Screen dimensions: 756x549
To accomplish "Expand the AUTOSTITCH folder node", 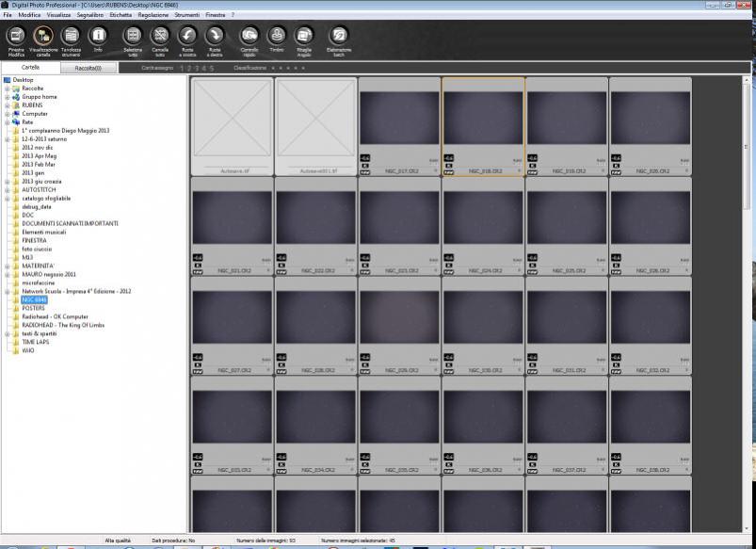I will click(7, 189).
